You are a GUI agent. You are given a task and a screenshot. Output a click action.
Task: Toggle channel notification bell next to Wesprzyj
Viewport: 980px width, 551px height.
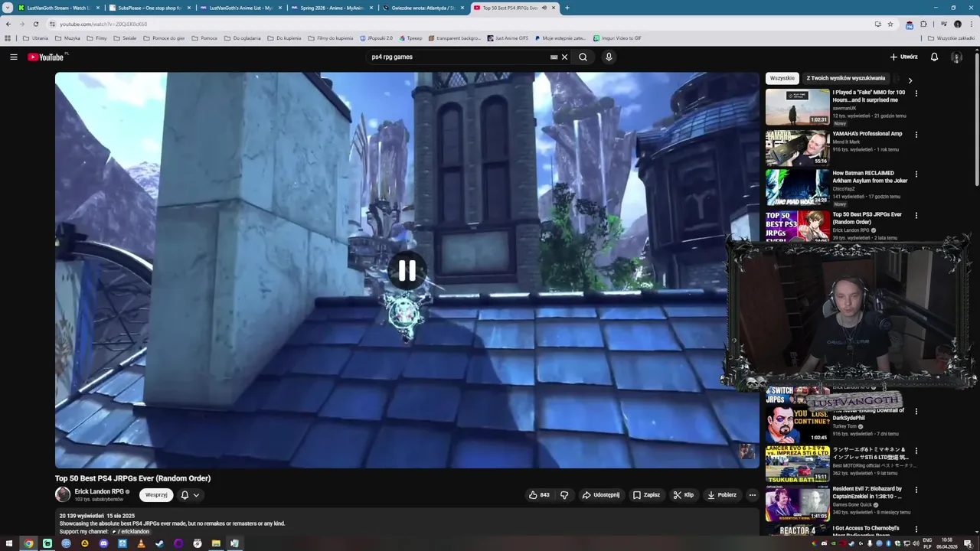185,495
